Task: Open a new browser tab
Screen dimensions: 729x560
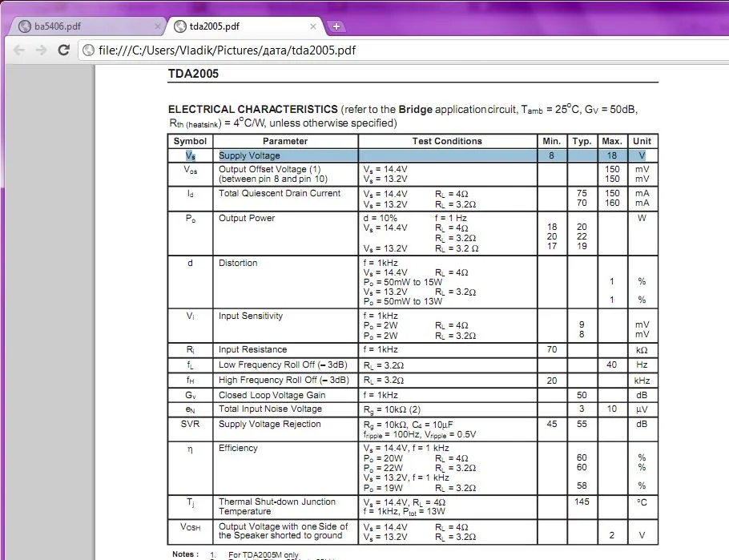Action: tap(336, 26)
